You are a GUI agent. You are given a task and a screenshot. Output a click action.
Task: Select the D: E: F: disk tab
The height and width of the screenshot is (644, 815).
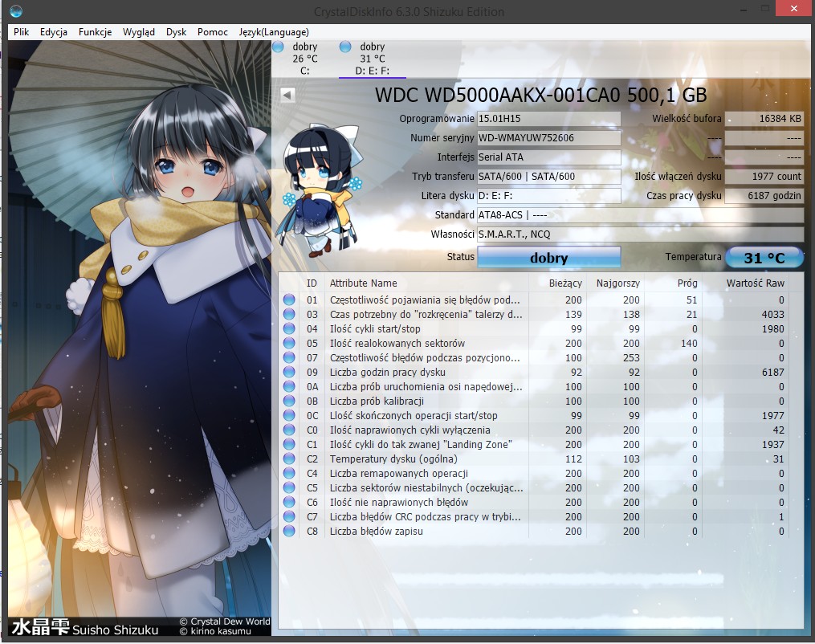372,59
